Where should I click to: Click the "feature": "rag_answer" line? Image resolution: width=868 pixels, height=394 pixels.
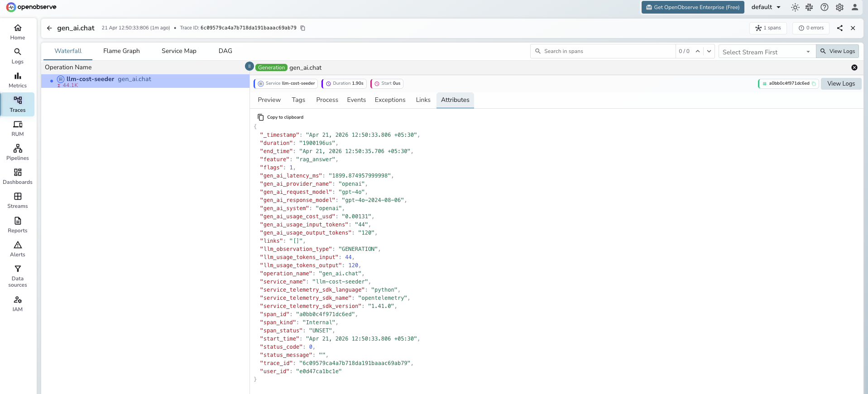(x=299, y=159)
